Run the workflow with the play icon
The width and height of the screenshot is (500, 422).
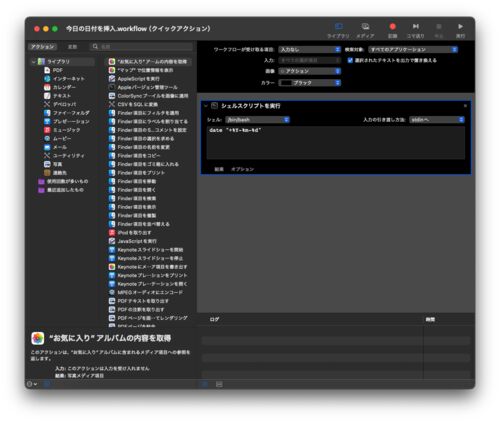(x=460, y=26)
